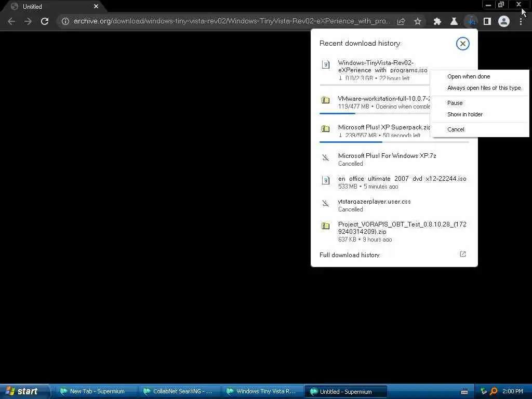Screen dimensions: 532x399
Task: Open the Windows XP start menu
Action: (x=24, y=391)
